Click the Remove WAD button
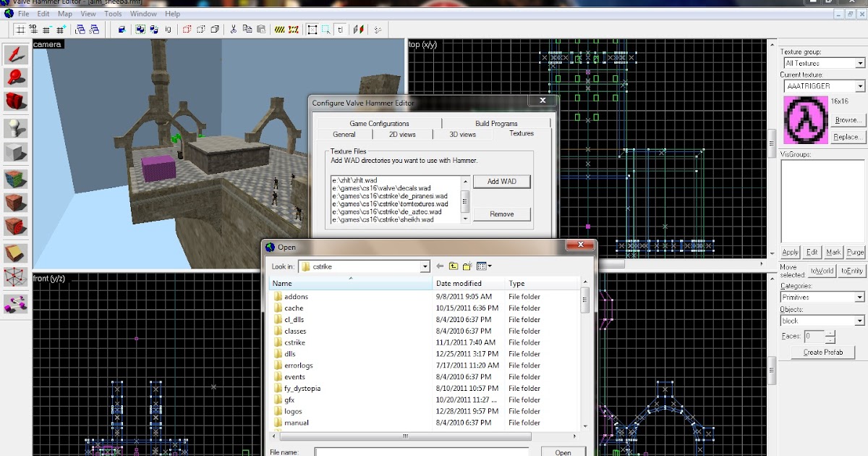Screen dimensions: 868x456 (x=501, y=214)
